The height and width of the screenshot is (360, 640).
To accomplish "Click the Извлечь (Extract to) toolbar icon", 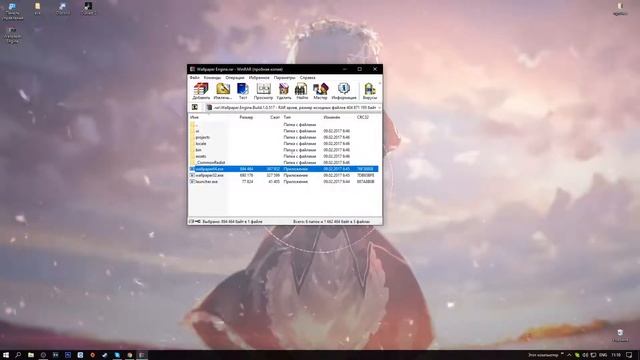I will point(223,91).
